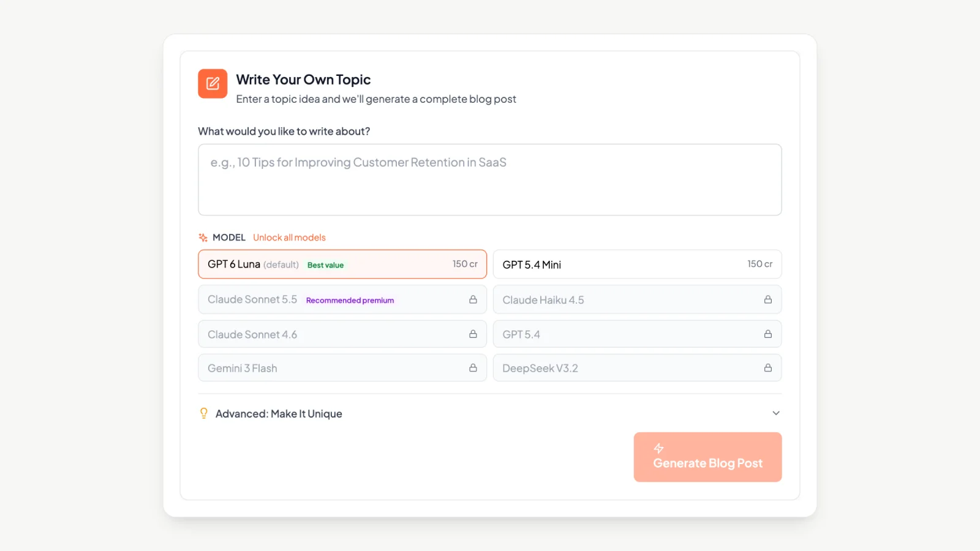The height and width of the screenshot is (551, 980).
Task: Click the 'What would you like to write about?' label
Action: (x=284, y=131)
